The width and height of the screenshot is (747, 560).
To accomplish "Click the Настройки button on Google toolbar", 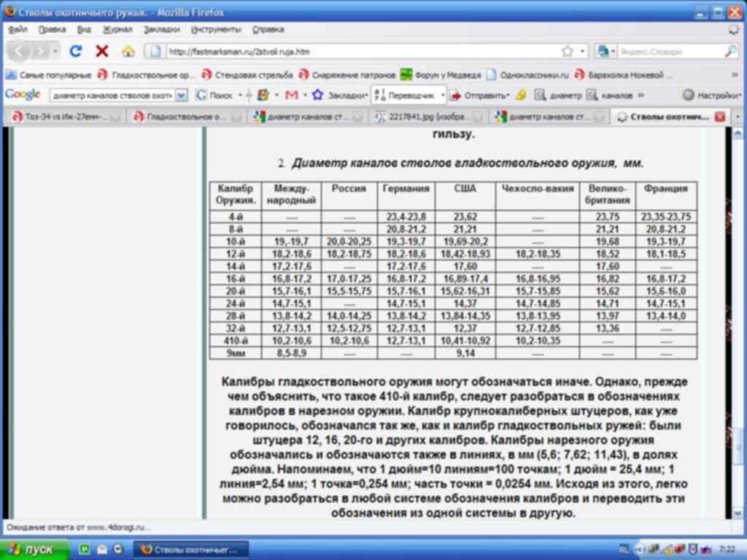I will point(713,95).
